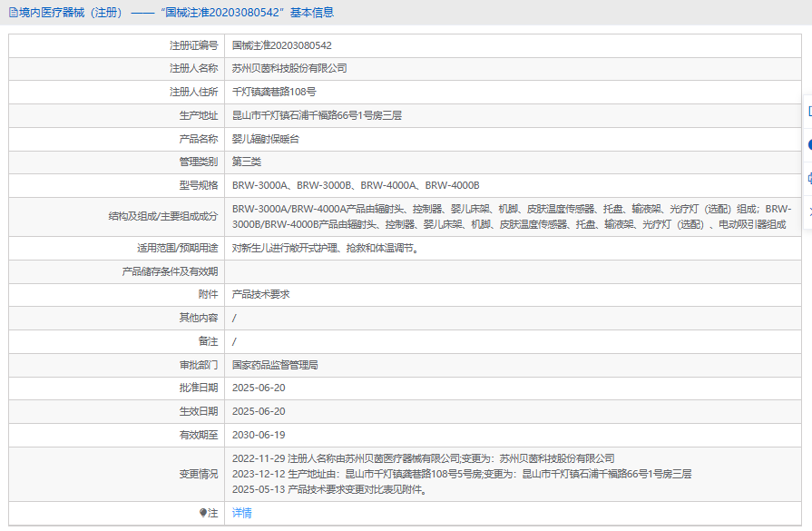
Task: Select effective date 2025-06-20 in 生效日期 row
Action: [259, 411]
